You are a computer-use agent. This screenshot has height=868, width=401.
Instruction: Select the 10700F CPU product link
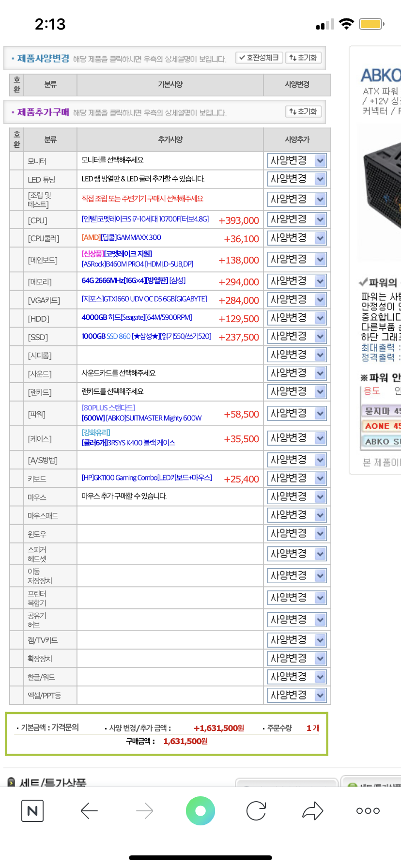[145, 219]
